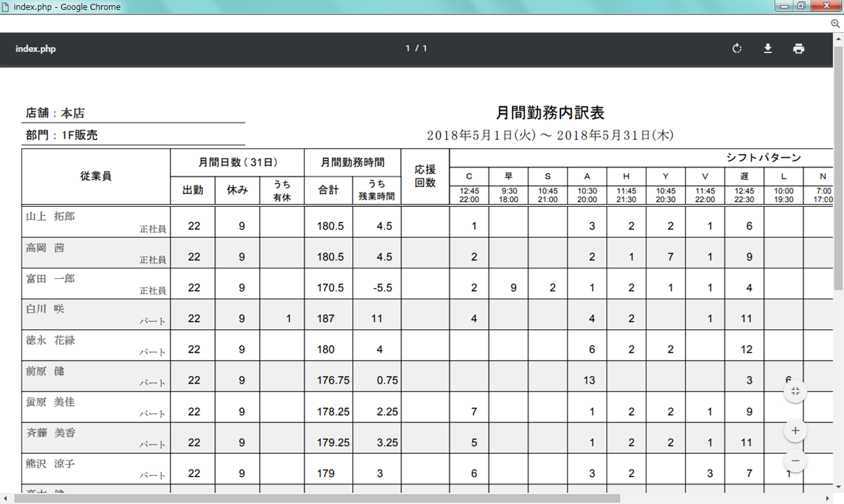Click the value 13 in 前原 健 row
Viewport: 844px width, 504px height.
589,380
